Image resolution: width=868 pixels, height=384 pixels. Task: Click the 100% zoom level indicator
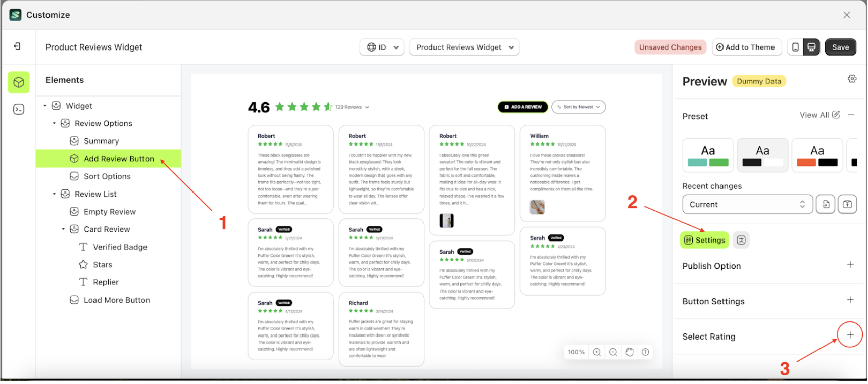[576, 352]
